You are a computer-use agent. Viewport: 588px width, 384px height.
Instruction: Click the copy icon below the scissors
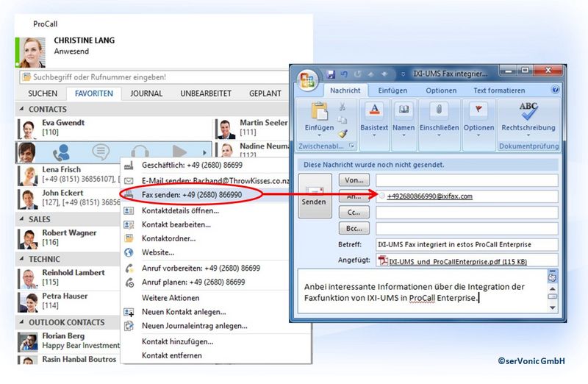[342, 120]
